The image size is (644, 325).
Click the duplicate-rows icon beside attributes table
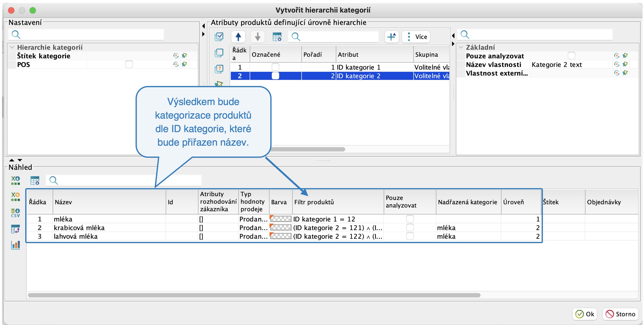coord(219,53)
